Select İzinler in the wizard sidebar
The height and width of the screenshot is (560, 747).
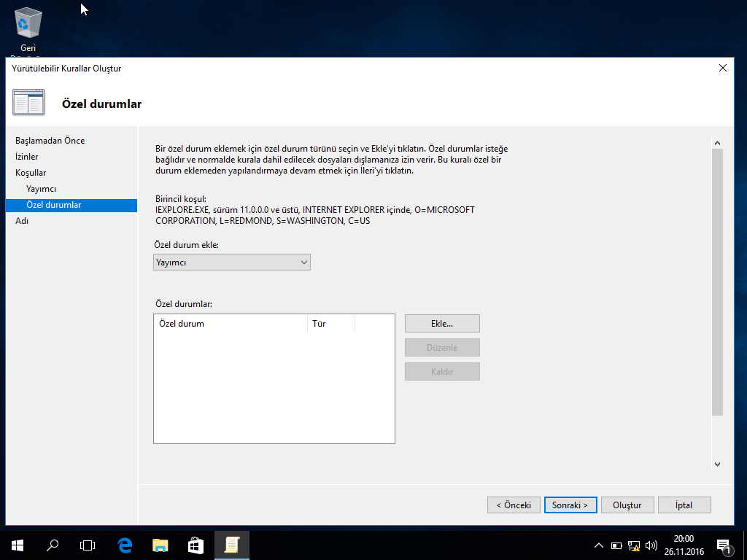pos(27,157)
